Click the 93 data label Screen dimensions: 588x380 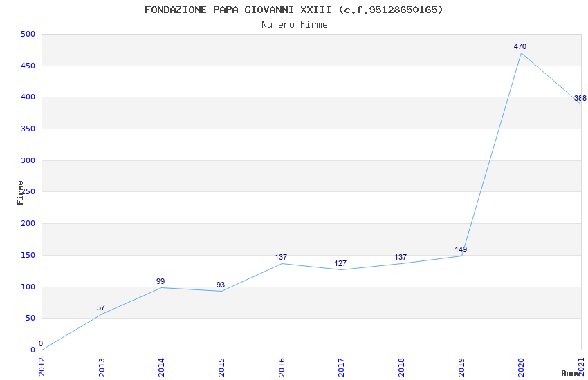[221, 285]
